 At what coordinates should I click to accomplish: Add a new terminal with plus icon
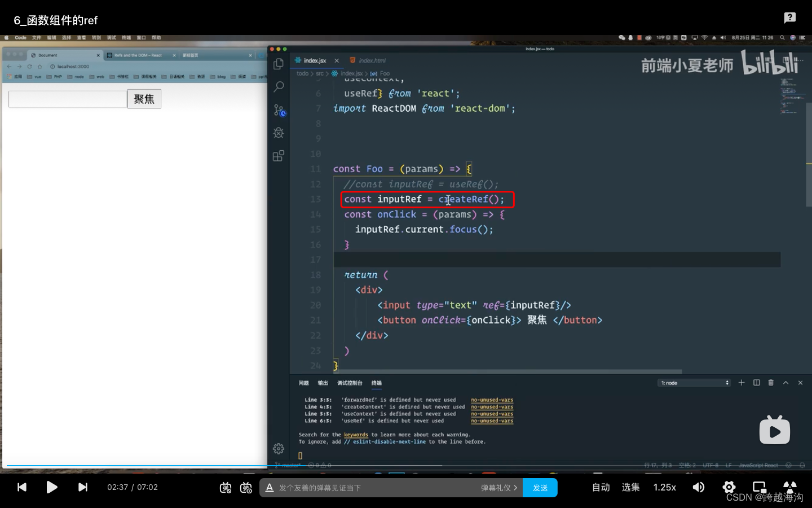742,383
